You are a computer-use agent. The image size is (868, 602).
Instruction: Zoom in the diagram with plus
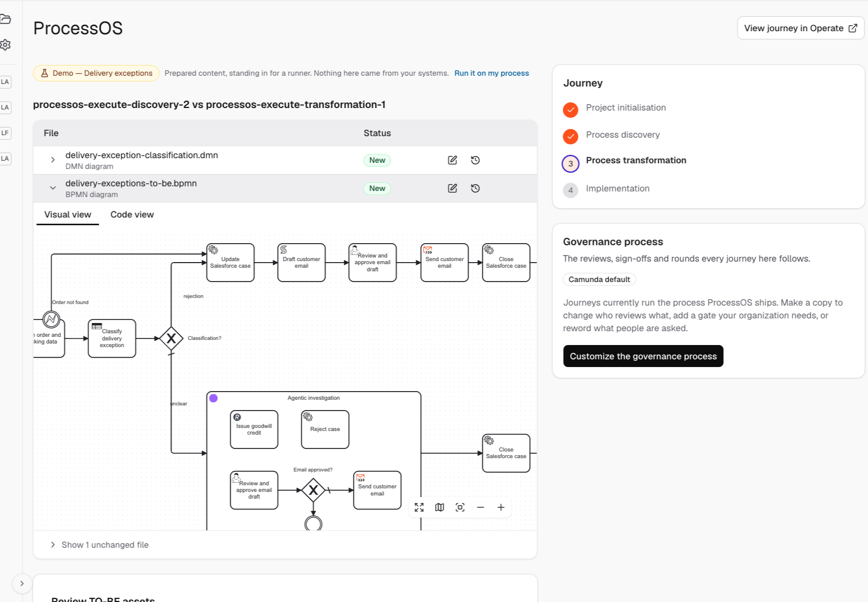pyautogui.click(x=501, y=507)
